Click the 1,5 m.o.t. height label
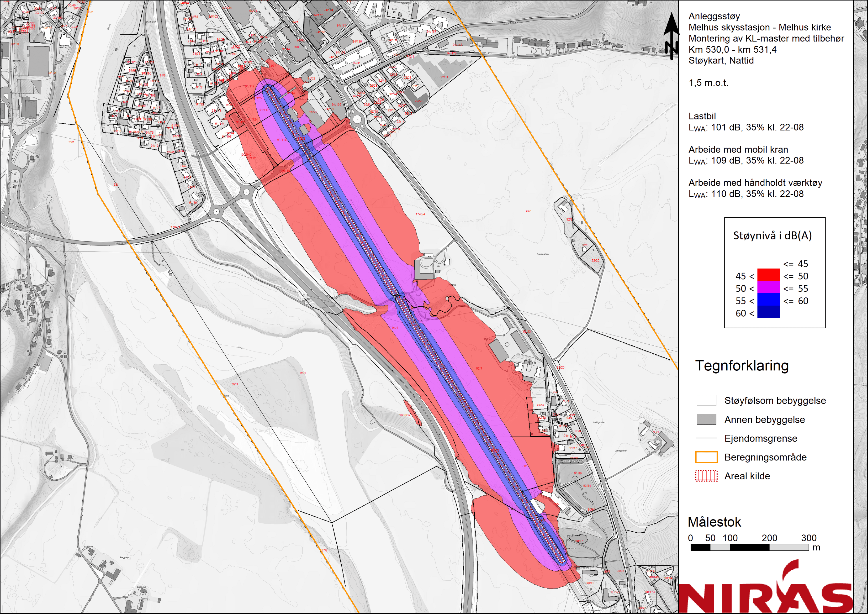868x614 pixels. point(708,83)
